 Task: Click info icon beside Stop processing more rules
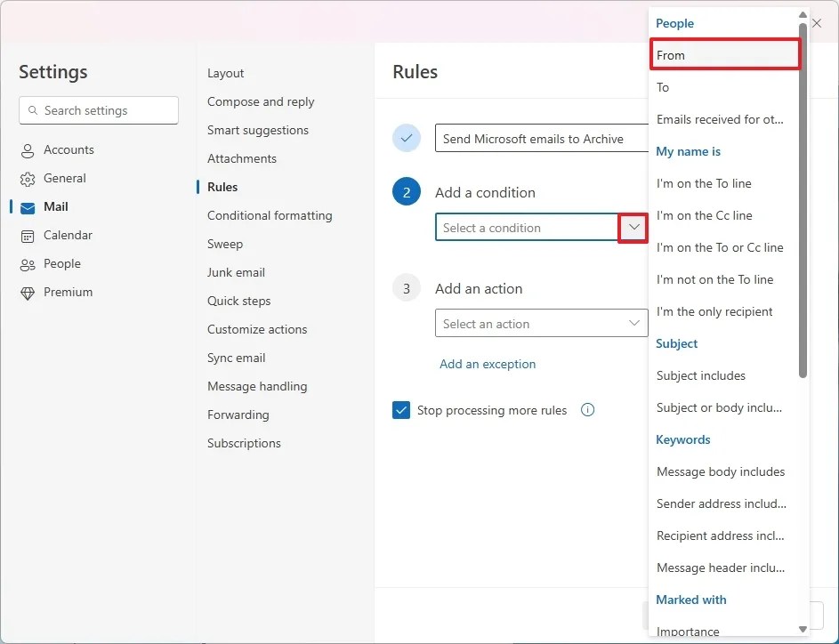tap(587, 410)
